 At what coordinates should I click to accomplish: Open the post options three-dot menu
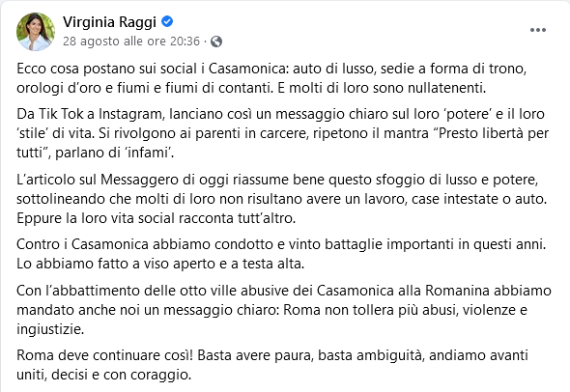pos(538,30)
